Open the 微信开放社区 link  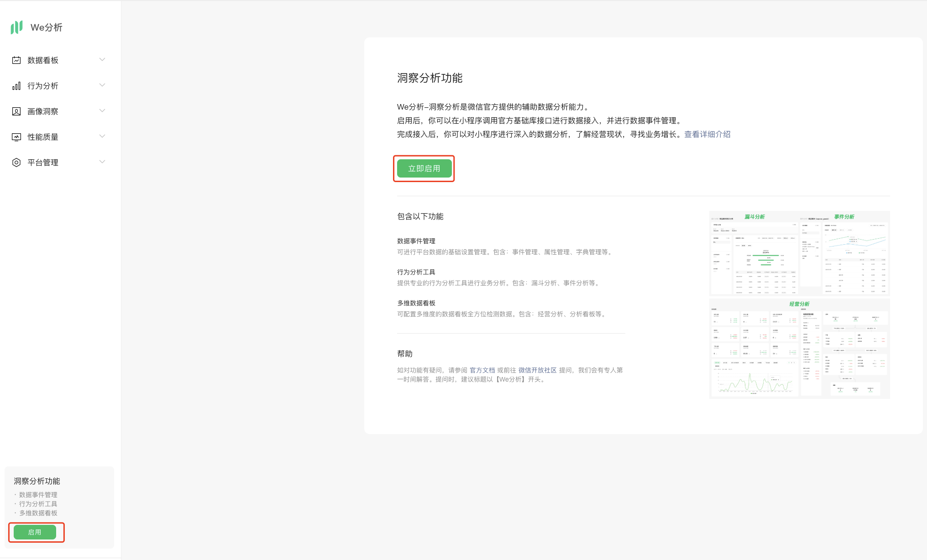538,370
